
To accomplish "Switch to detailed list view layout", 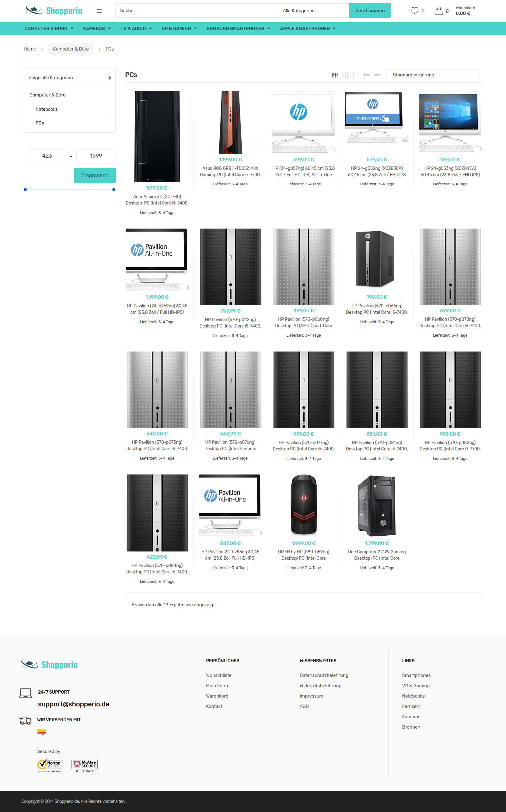I will tap(366, 75).
